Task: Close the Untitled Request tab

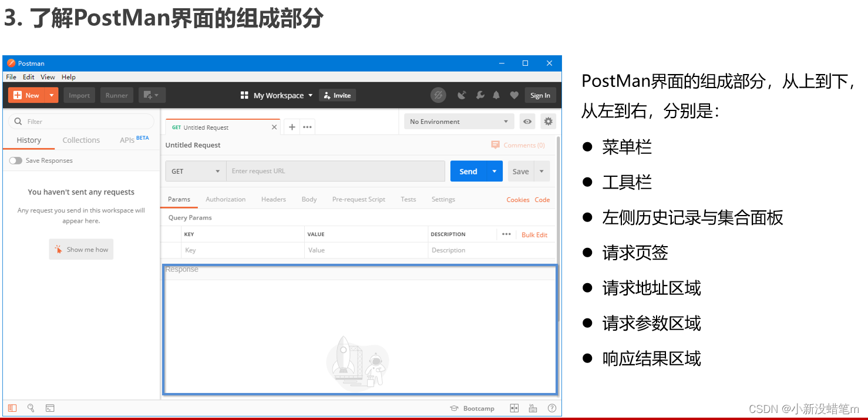Action: 274,127
